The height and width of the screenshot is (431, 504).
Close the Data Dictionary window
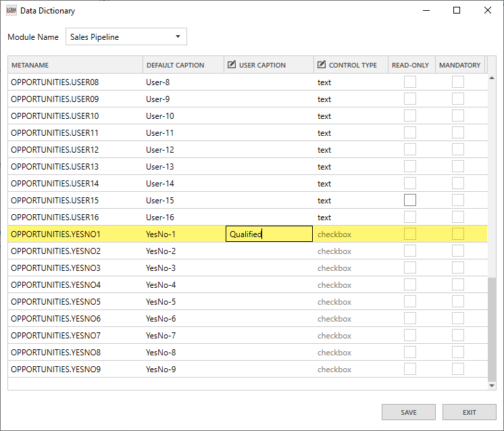(x=488, y=10)
